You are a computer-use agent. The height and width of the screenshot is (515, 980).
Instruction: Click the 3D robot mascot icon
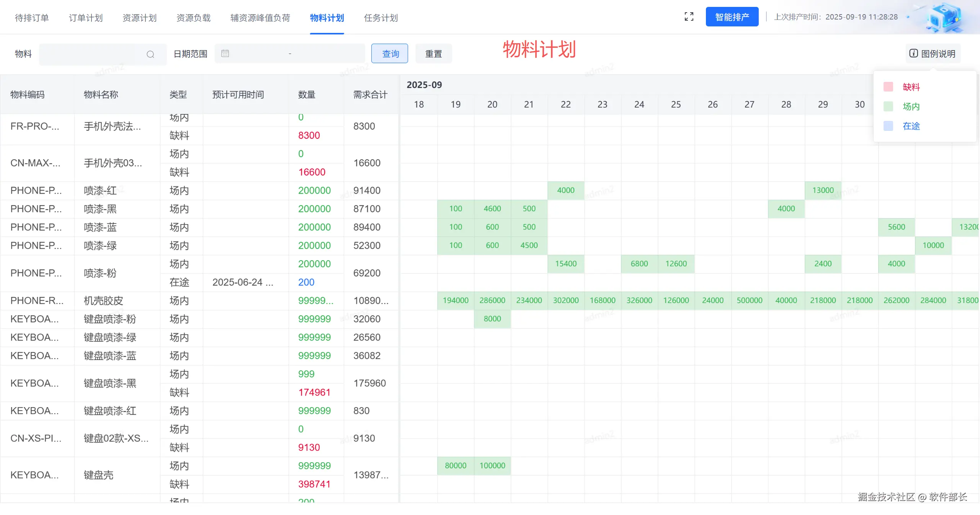pos(945,18)
